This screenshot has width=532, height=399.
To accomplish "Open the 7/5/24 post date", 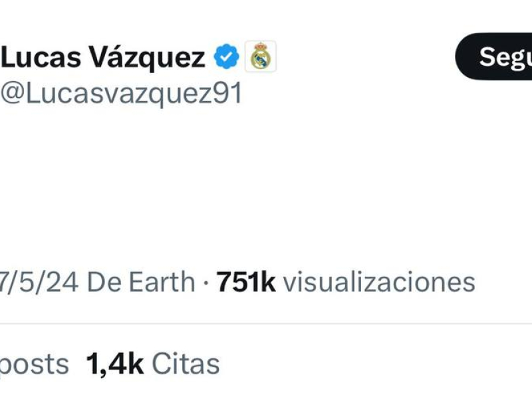I will [39, 282].
